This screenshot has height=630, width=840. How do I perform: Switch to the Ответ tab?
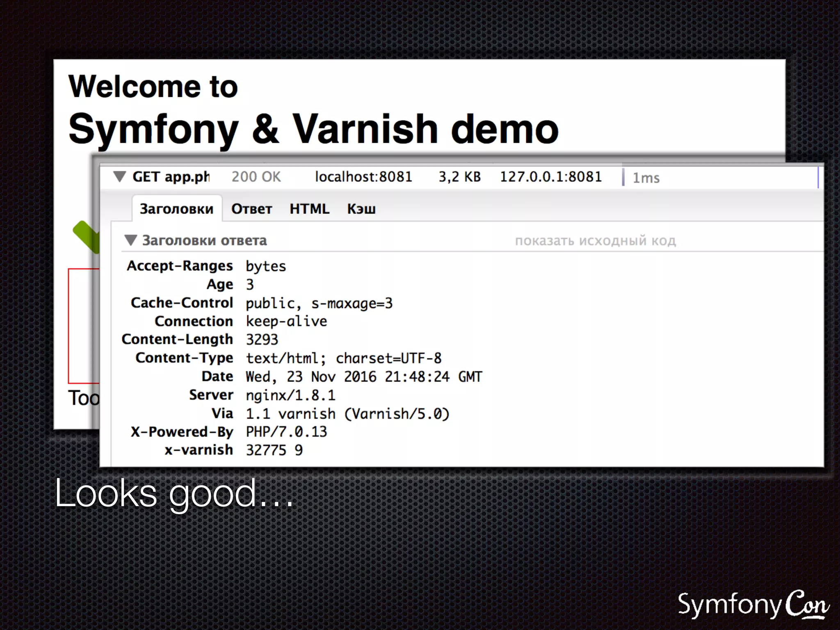(251, 209)
